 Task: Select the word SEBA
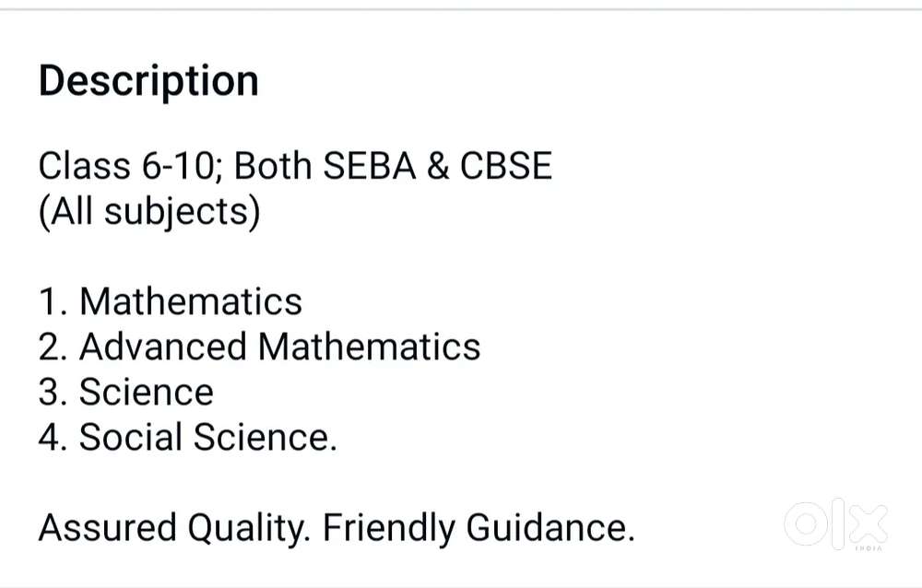[x=362, y=166]
